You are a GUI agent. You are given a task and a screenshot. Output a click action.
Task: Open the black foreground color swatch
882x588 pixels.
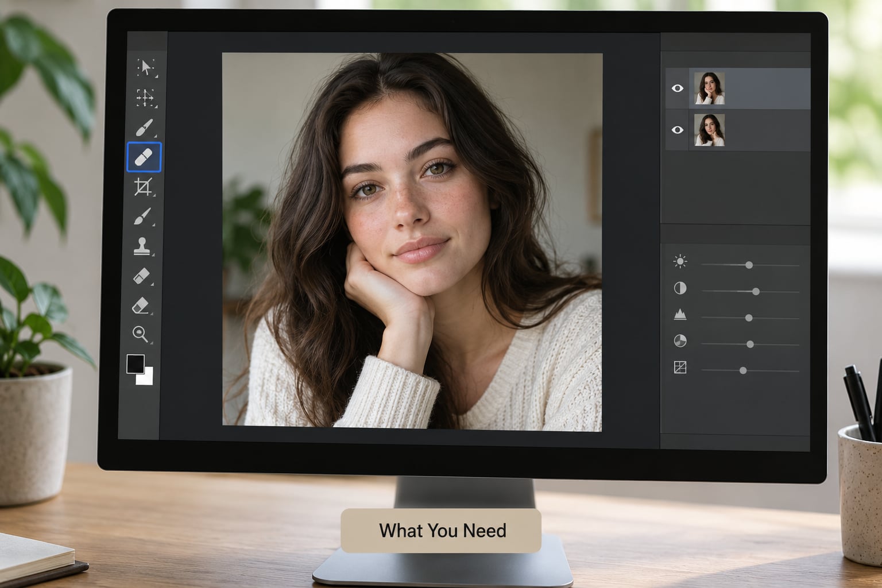pos(136,364)
